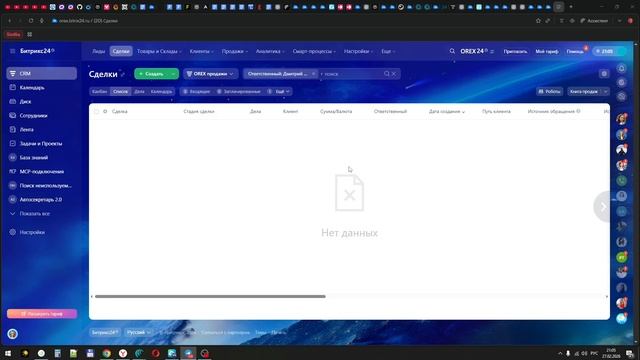Open the notifications bell in right panel
Viewport: 640px width, 360px height.
pyautogui.click(x=621, y=69)
